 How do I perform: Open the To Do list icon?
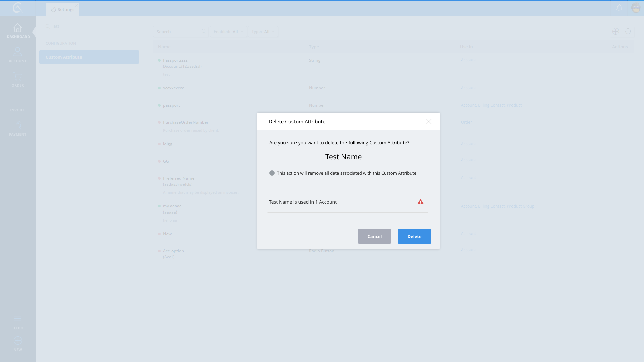[18, 319]
